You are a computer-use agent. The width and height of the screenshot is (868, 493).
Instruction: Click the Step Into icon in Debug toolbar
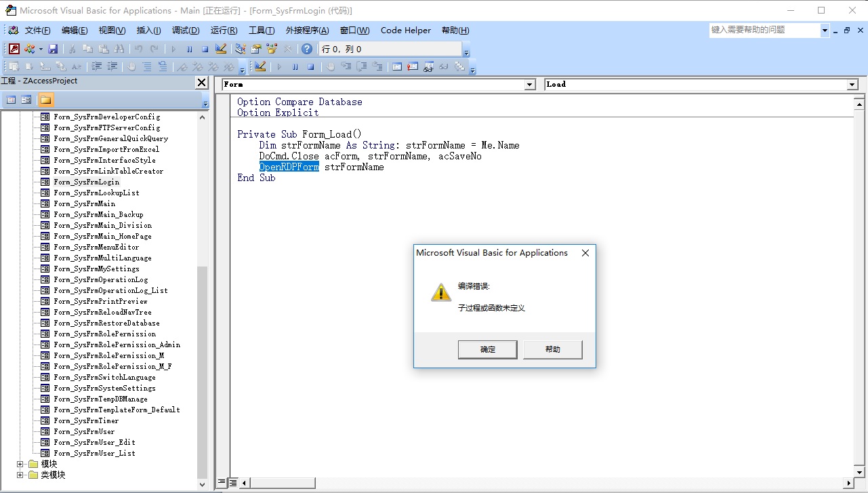[x=346, y=66]
